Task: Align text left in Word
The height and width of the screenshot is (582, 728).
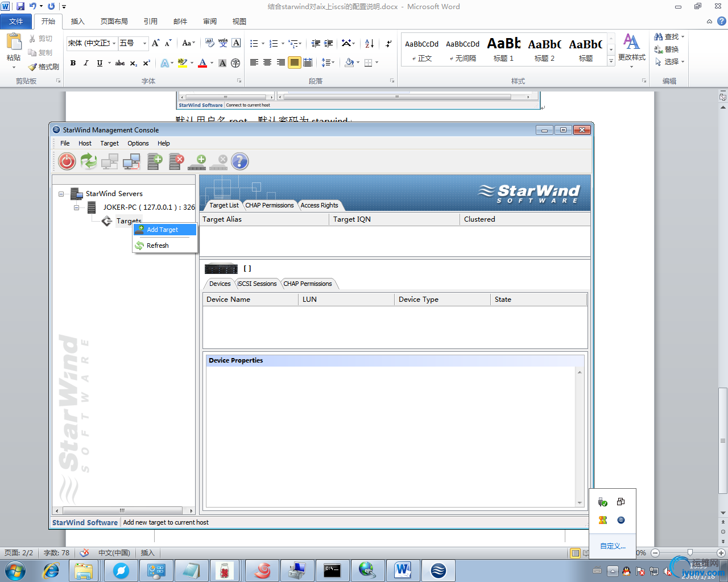Action: 254,63
